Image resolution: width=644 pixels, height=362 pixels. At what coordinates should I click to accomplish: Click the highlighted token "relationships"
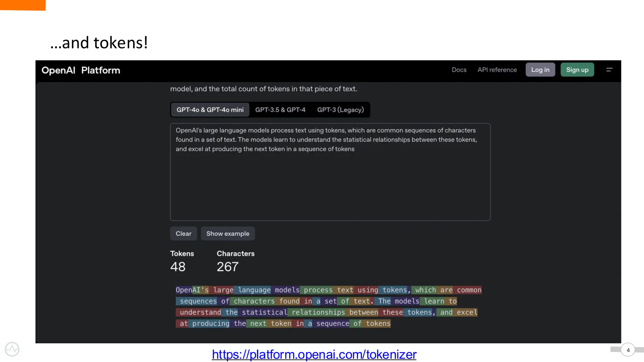coord(316,312)
